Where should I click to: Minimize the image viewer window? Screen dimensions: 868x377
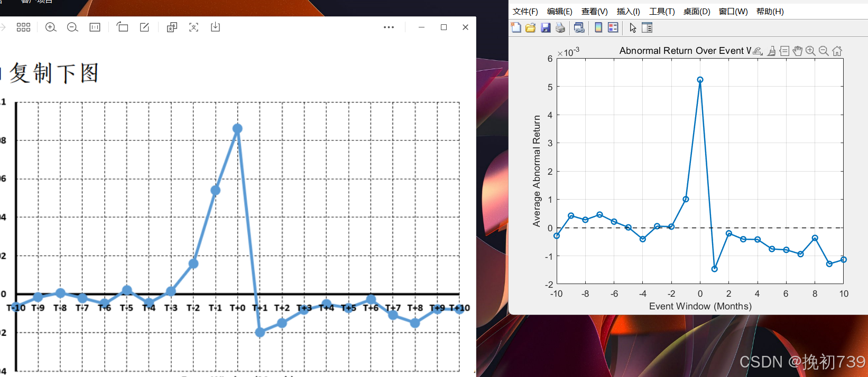point(421,27)
